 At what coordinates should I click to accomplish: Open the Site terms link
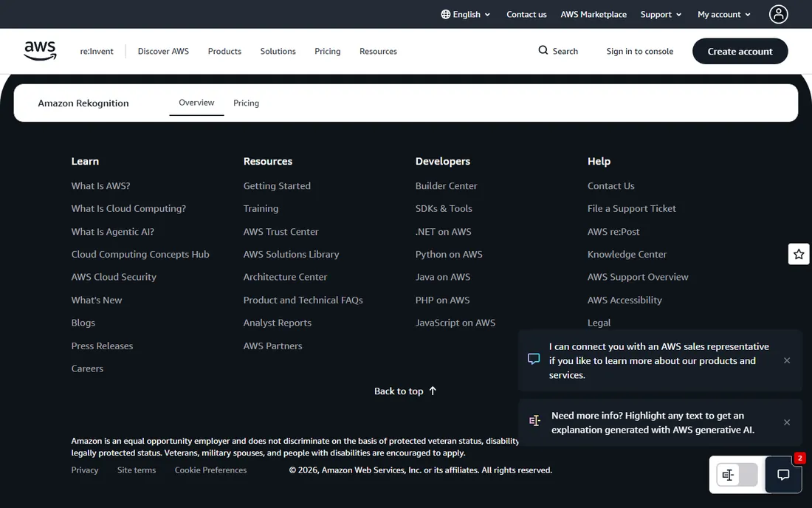pyautogui.click(x=137, y=470)
